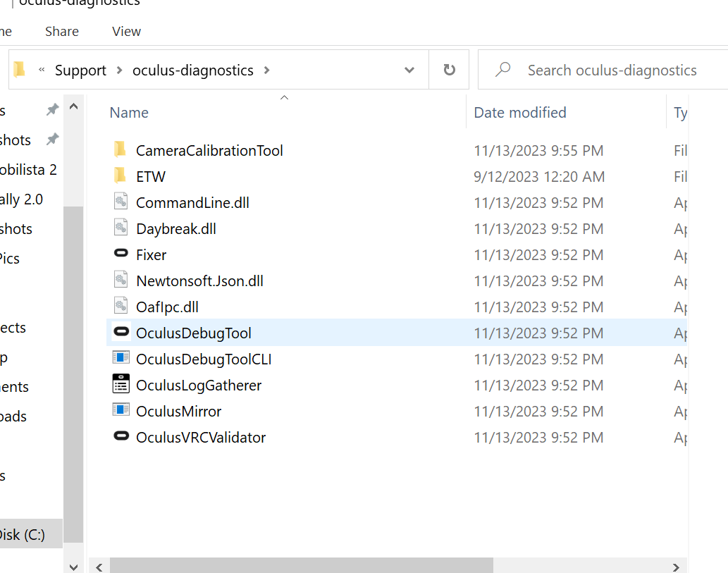Sort by the Date modified column
Image resolution: width=728 pixels, height=573 pixels.
[x=520, y=113]
